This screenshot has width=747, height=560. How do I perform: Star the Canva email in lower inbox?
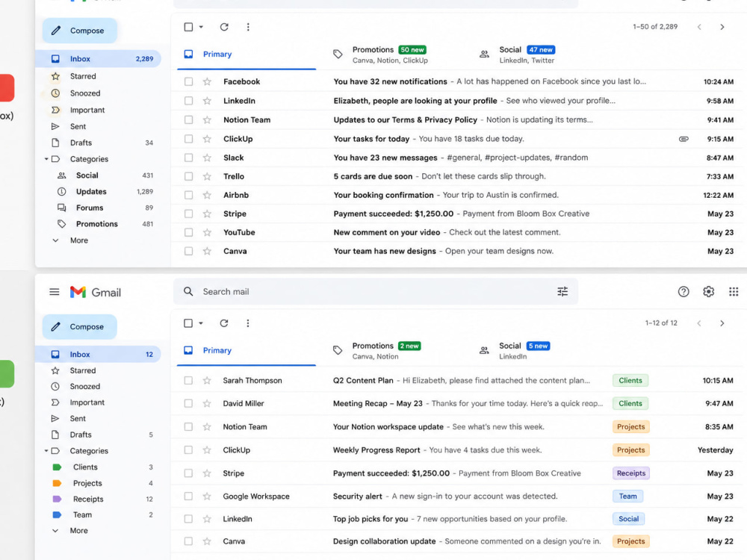coord(207,541)
